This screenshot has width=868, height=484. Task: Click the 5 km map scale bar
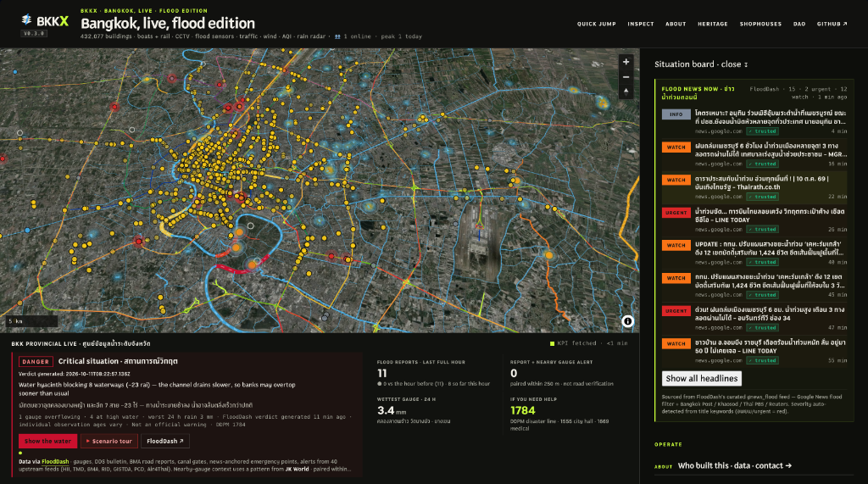pyautogui.click(x=31, y=320)
